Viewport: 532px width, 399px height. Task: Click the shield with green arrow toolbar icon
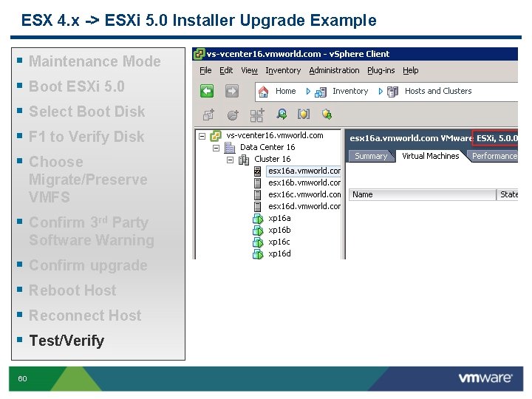coord(327,115)
